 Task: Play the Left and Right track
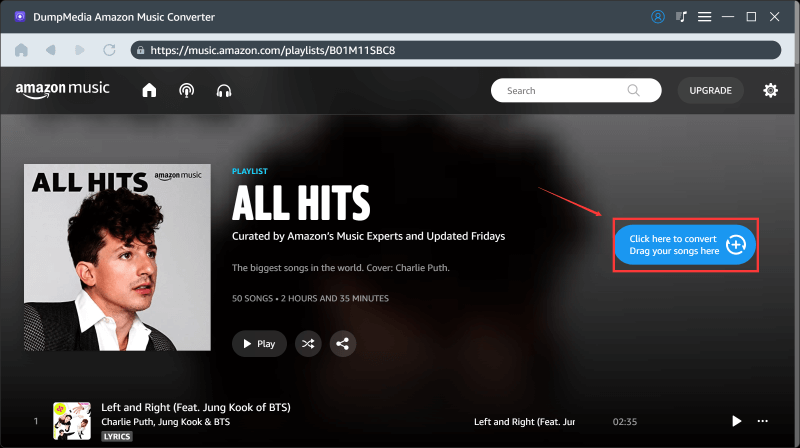(x=736, y=421)
